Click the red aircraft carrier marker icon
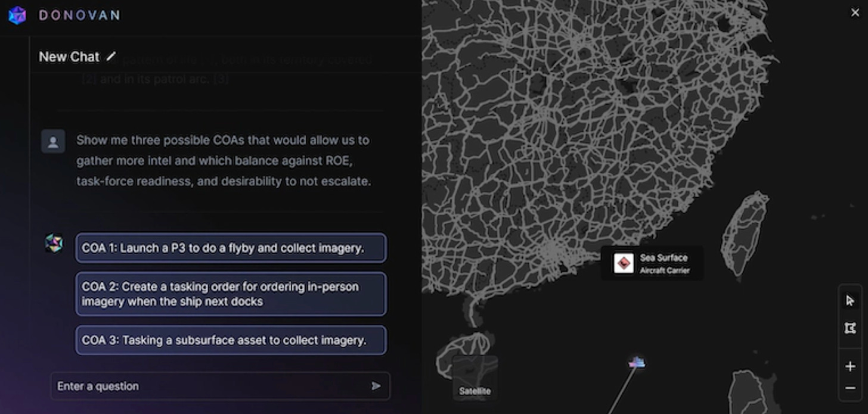This screenshot has height=414, width=868. coord(624,263)
